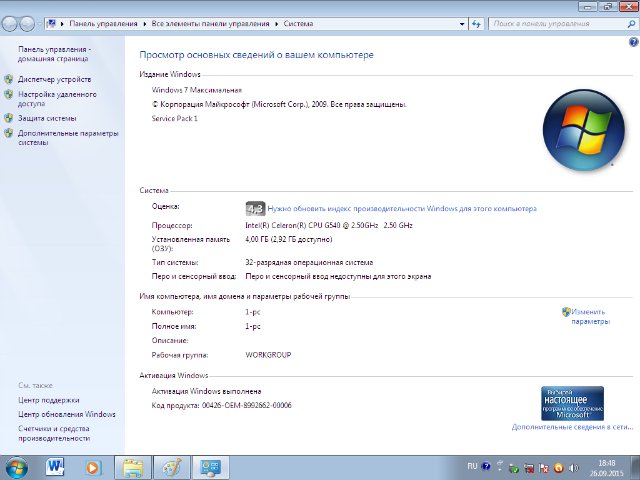Open the Windows Start menu orb
Viewport: 640px width, 480px height.
17,466
